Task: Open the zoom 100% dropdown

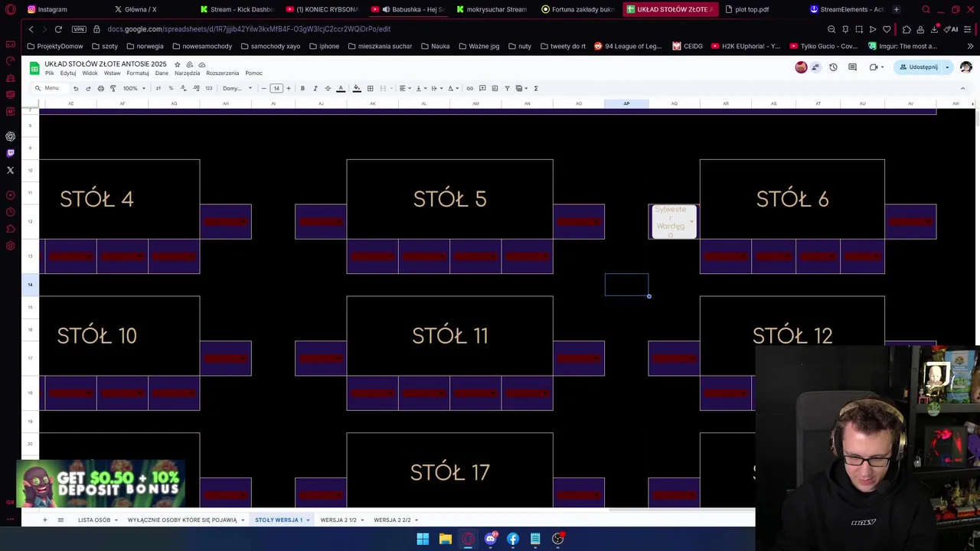Action: (135, 88)
